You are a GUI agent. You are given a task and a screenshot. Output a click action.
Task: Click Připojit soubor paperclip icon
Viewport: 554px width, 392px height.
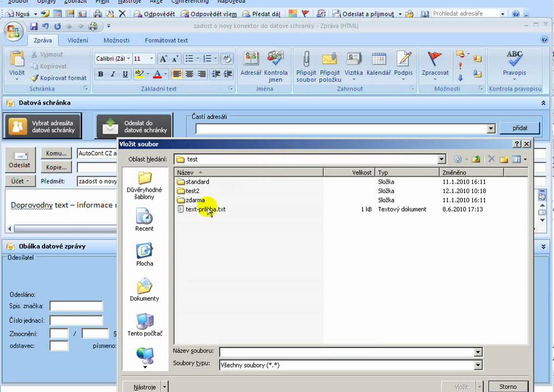[x=306, y=66]
